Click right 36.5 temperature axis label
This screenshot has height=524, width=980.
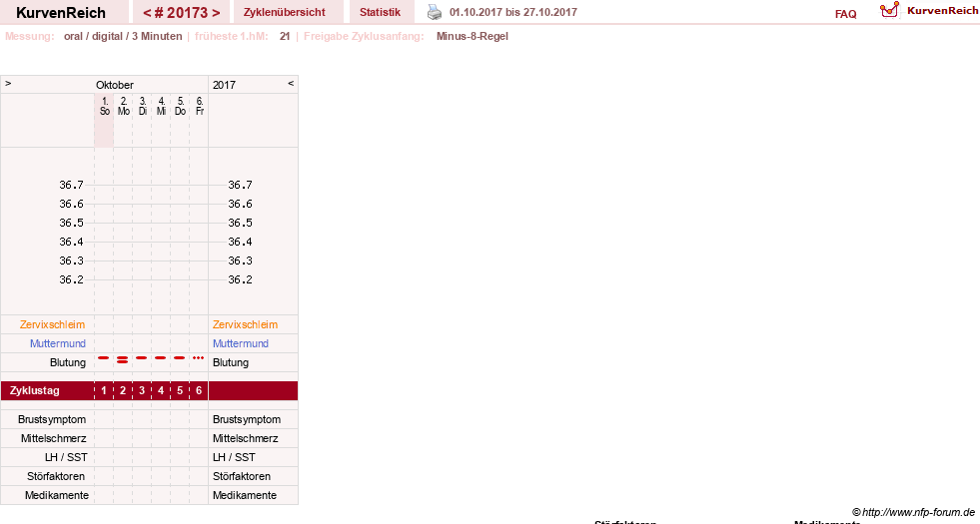(240, 223)
